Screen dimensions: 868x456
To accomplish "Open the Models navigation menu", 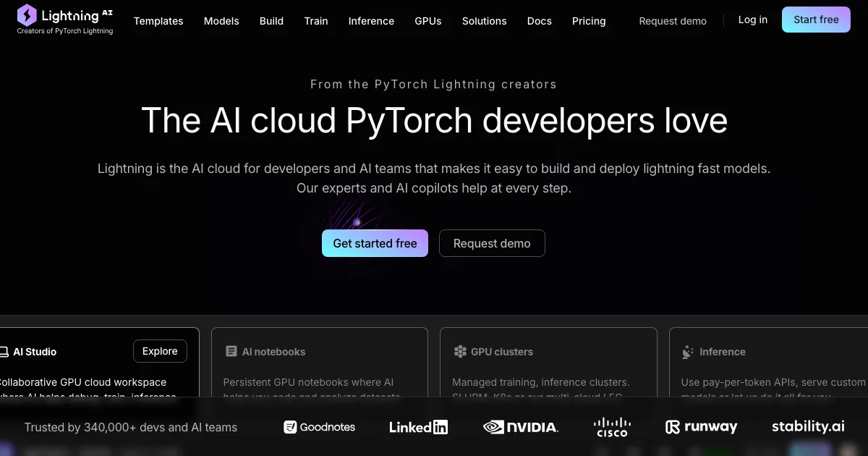I will tap(221, 21).
